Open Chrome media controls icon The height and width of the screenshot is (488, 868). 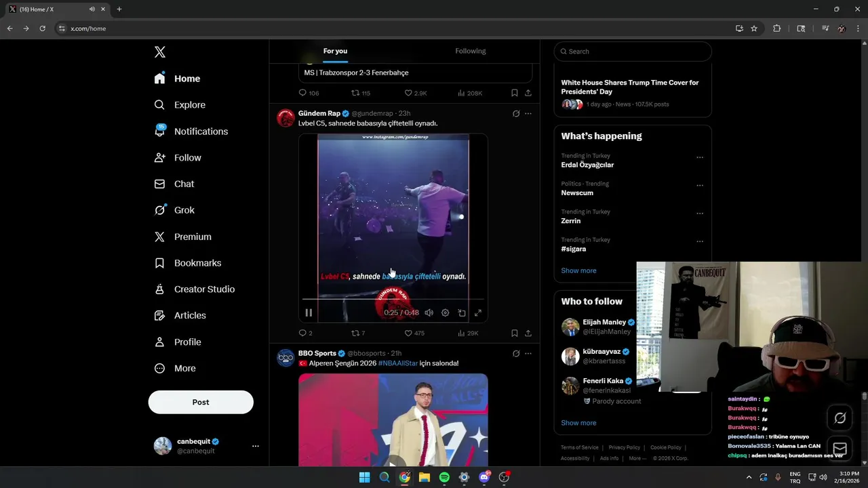click(x=825, y=28)
